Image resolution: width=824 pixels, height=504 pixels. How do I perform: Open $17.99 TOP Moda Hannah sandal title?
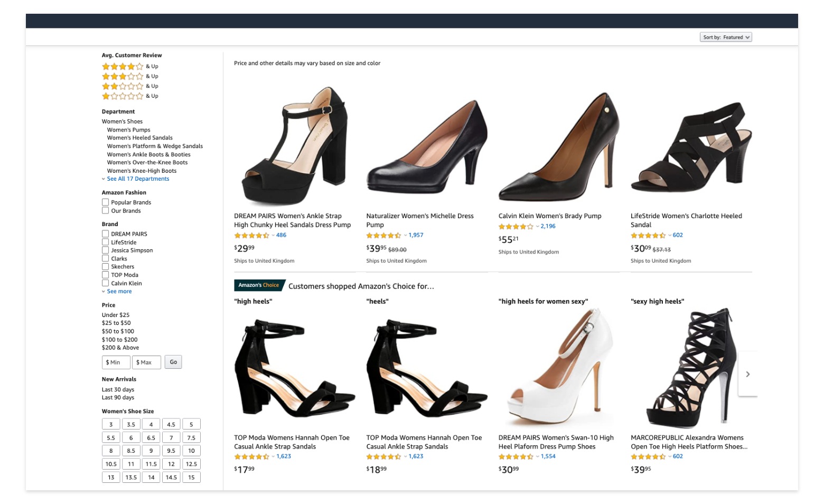292,442
